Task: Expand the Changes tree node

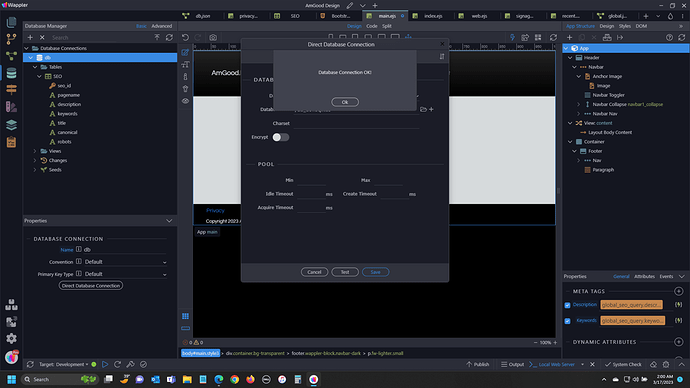Action: click(x=35, y=160)
